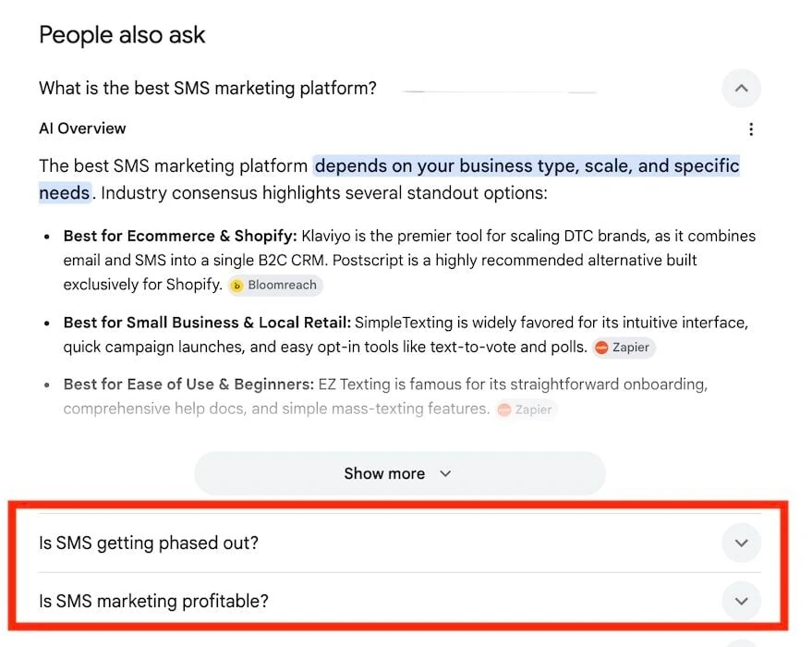The width and height of the screenshot is (812, 647).
Task: Click the question Is SMS getting phased out?
Action: 149,543
